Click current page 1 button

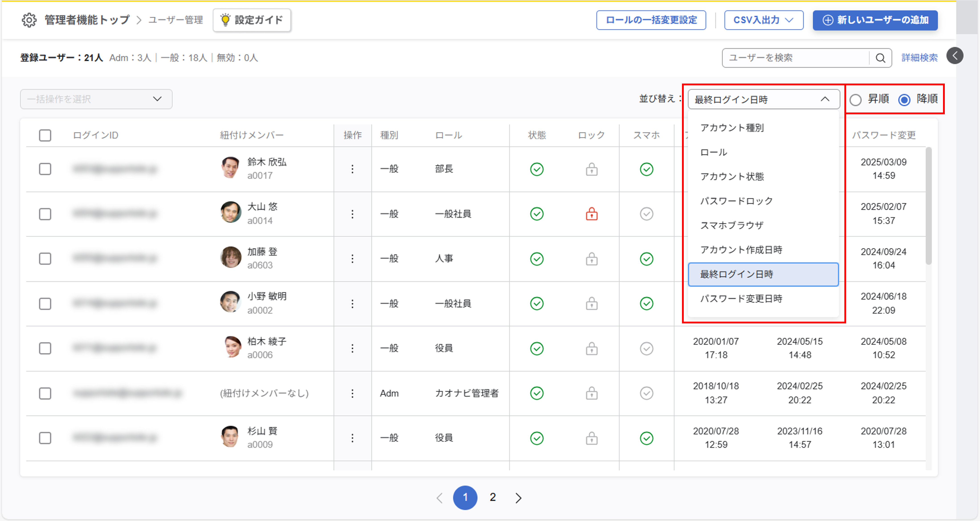[465, 497]
